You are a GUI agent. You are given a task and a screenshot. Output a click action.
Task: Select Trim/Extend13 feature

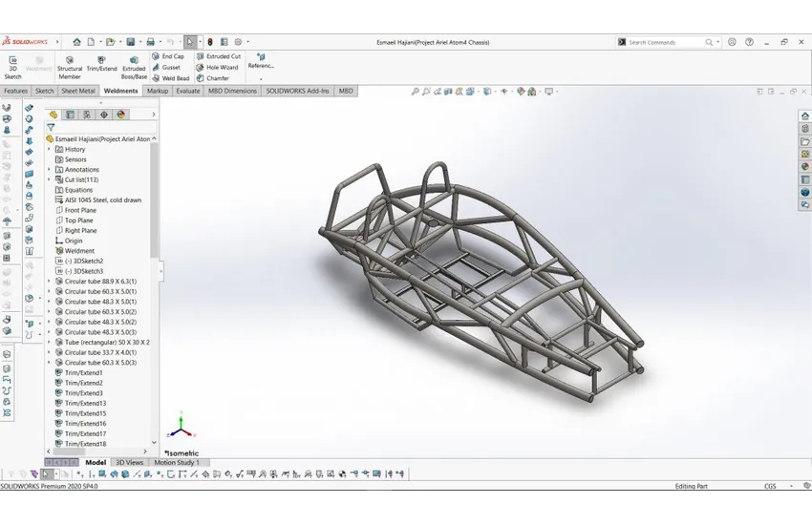click(x=80, y=404)
